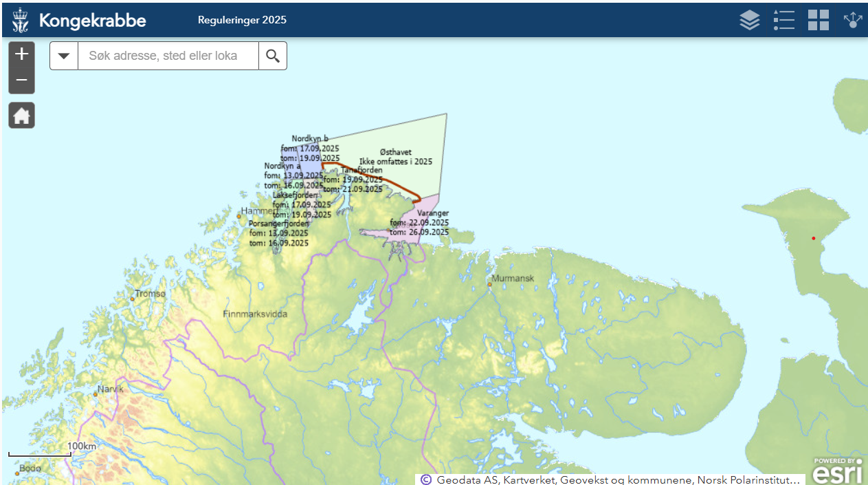
Task: Click the Tromsø city marker
Action: (x=133, y=299)
